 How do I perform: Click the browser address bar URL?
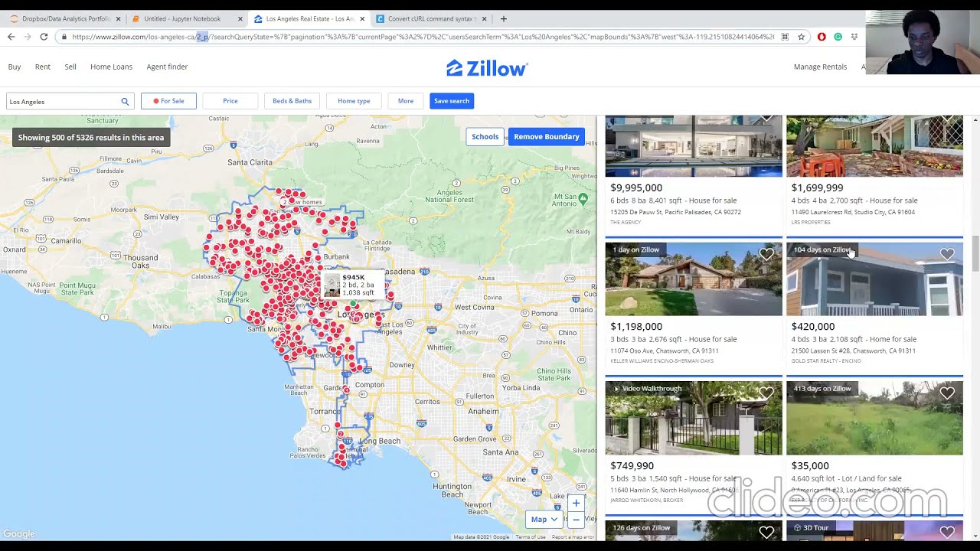point(421,37)
